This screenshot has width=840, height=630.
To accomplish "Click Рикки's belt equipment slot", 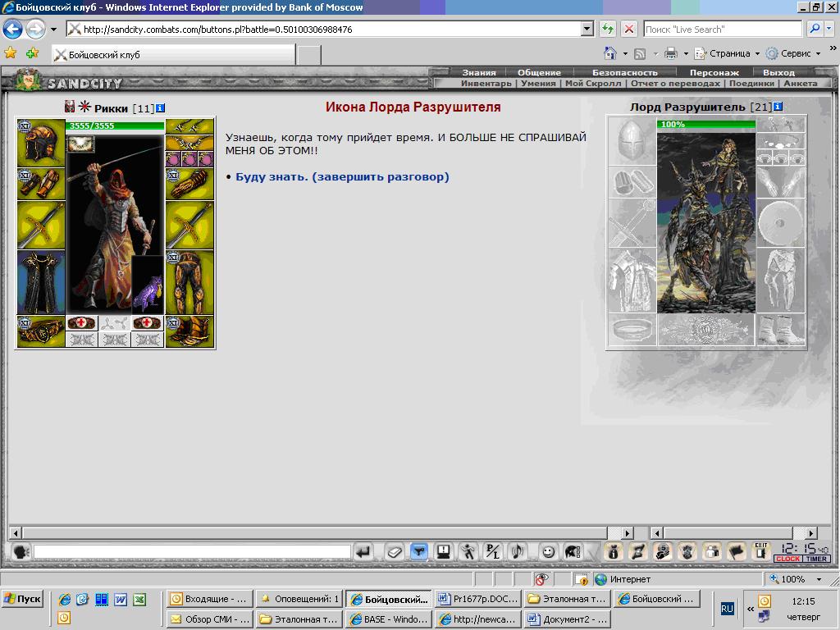I will coord(41,331).
